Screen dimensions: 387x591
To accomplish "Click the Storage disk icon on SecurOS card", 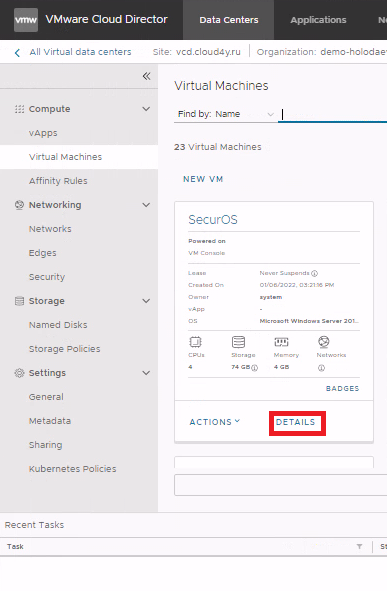I will tap(238, 342).
